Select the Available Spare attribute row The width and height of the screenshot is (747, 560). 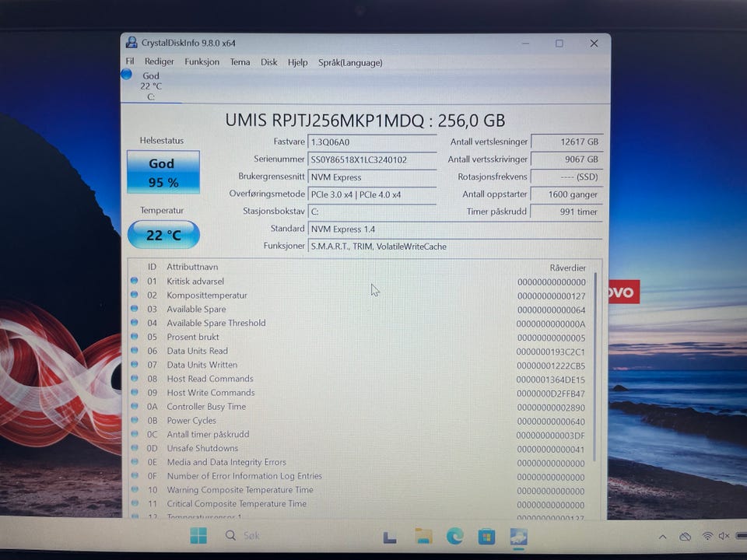point(359,309)
